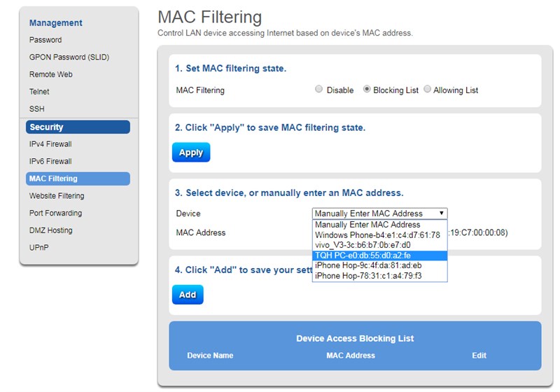This screenshot has height=392, width=560.
Task: Collapse the Device dropdown arrow
Action: (442, 213)
